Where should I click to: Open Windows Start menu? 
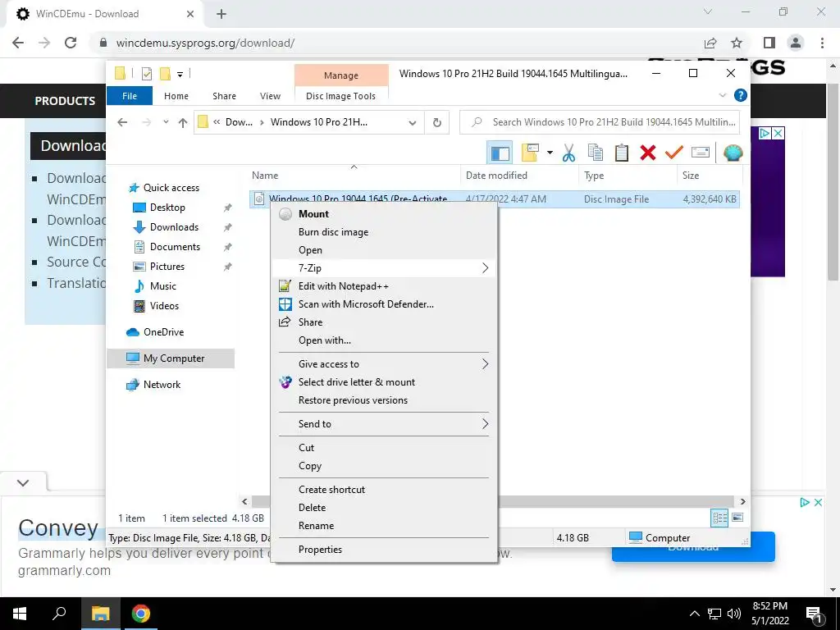click(x=20, y=614)
